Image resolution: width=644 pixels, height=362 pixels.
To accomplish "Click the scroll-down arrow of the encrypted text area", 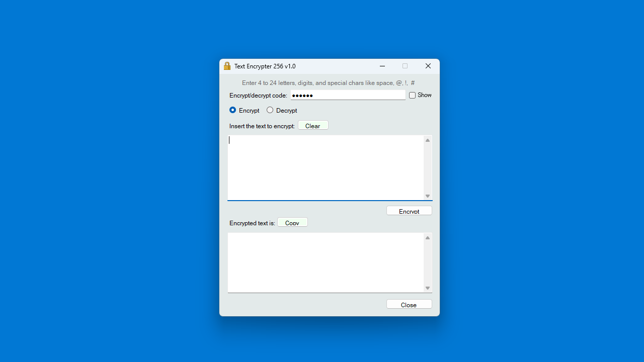I will tap(427, 288).
